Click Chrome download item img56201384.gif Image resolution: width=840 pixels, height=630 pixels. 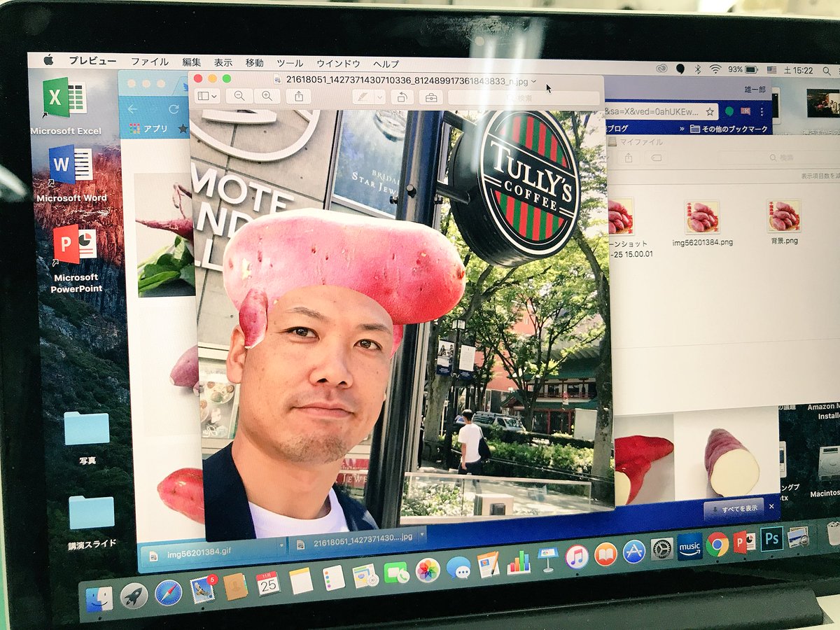coord(209,554)
